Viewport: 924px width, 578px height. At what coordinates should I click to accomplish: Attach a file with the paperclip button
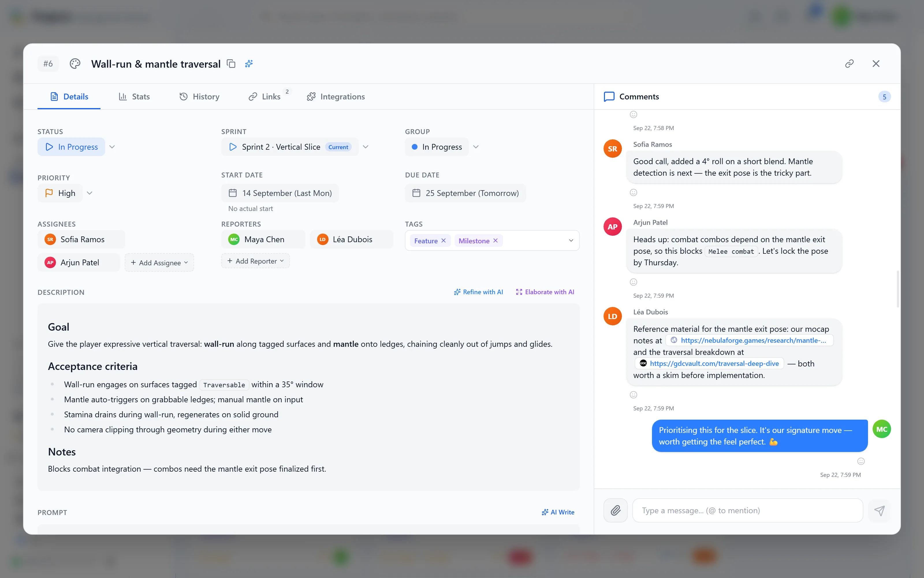616,510
